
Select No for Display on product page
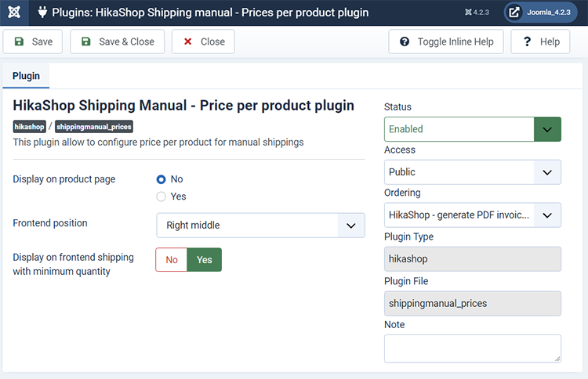tap(161, 179)
